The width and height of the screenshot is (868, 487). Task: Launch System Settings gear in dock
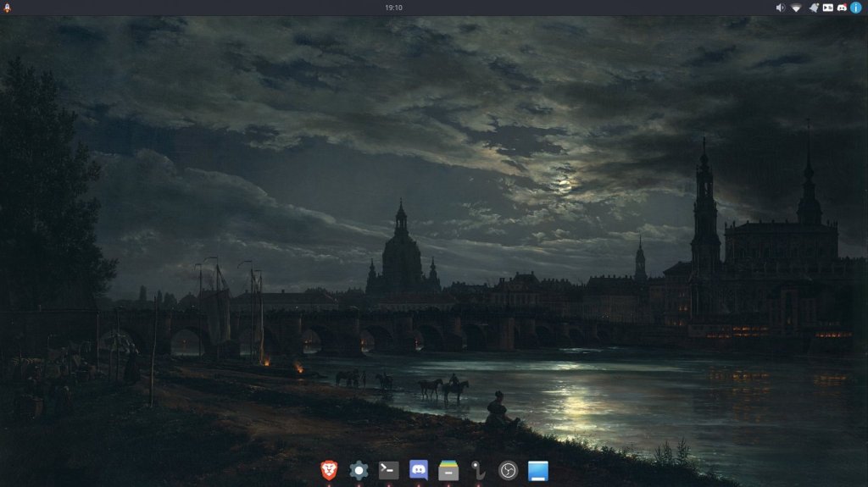pos(359,470)
